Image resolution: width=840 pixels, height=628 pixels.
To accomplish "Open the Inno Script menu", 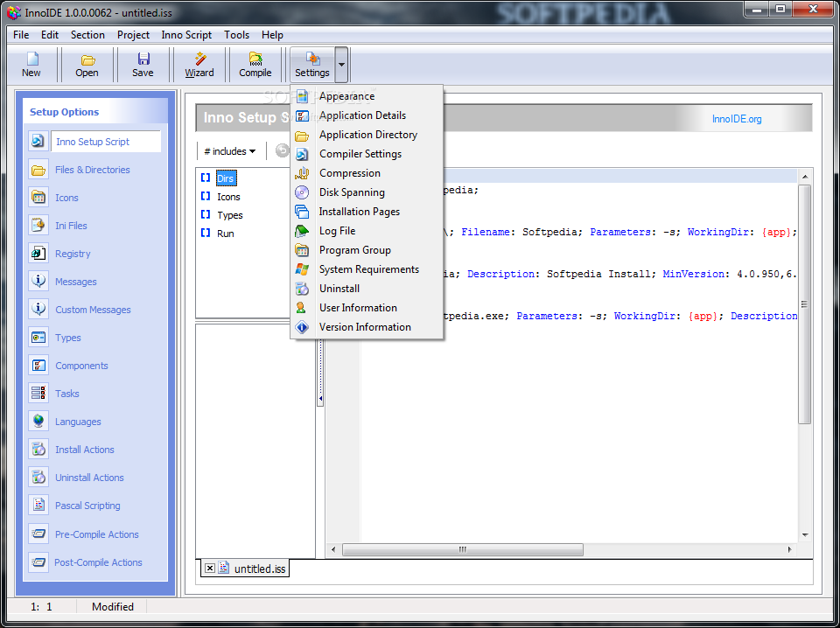I will [x=186, y=35].
